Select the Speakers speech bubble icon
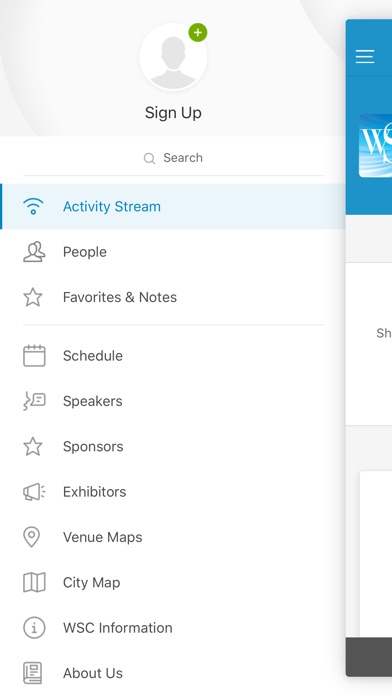Screen dimensions: 392x696 [34, 401]
